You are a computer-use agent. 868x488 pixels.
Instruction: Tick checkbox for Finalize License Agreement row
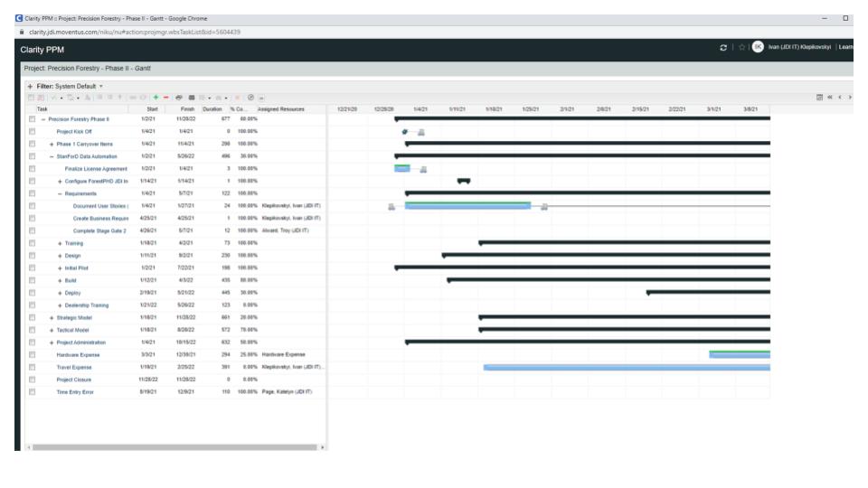point(33,169)
